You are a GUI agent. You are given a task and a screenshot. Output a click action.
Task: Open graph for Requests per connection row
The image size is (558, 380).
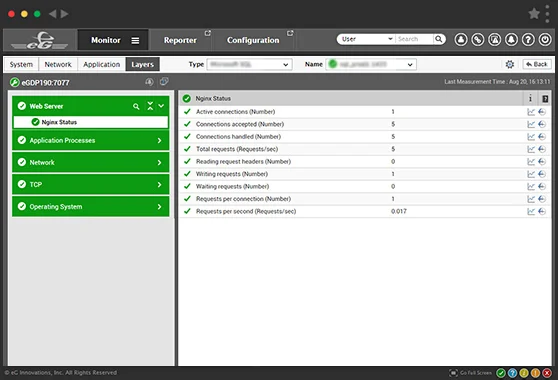pyautogui.click(x=531, y=199)
